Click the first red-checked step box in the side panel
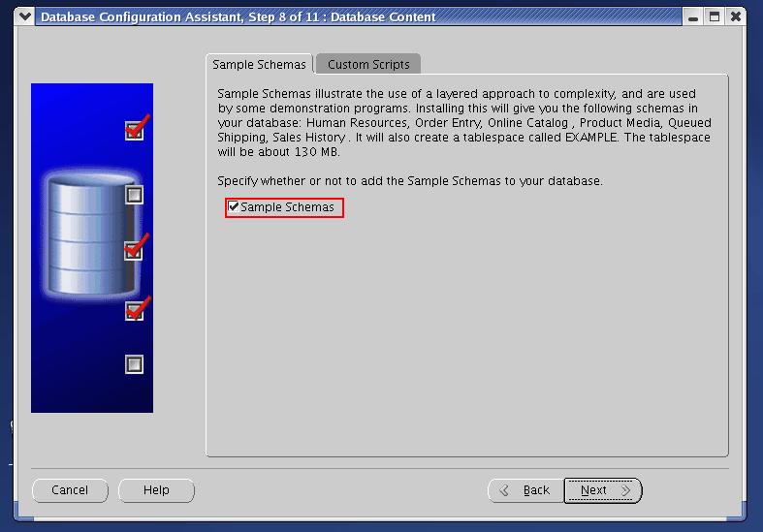This screenshot has height=532, width=763. 135,131
